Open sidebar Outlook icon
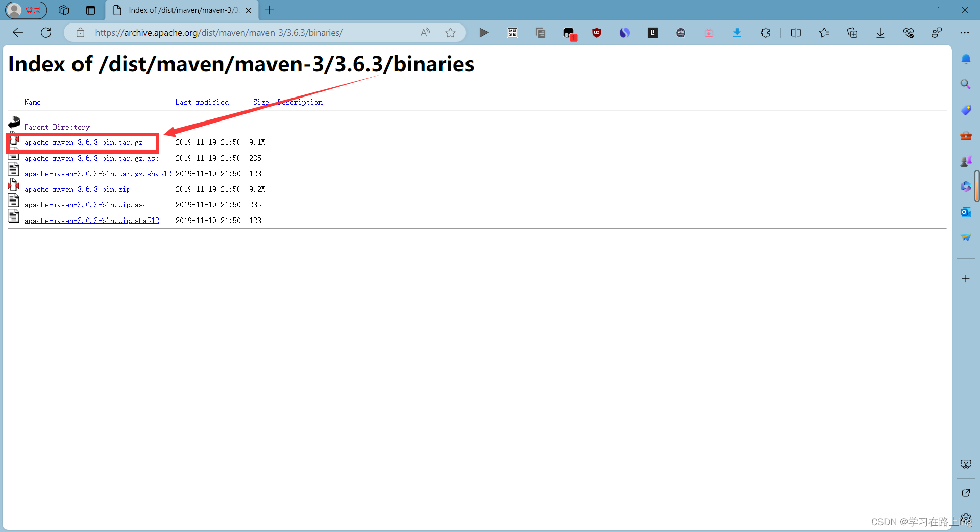Screen dimensions: 980x532 [x=966, y=212]
